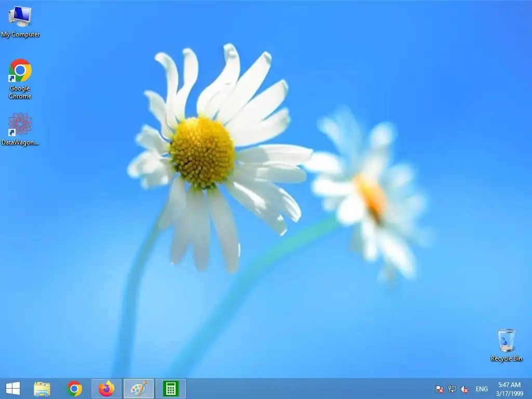Click the Recycle Bin label text
Screen dimensions: 532x399
tap(506, 358)
